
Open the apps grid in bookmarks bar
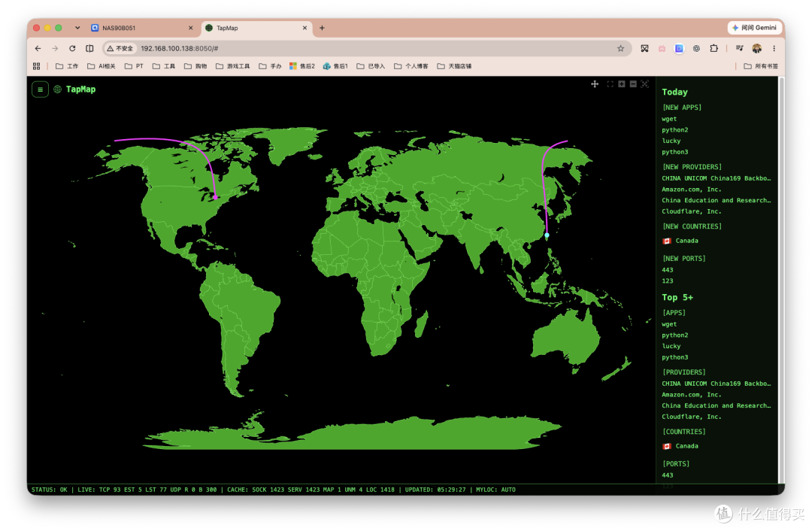[x=36, y=65]
